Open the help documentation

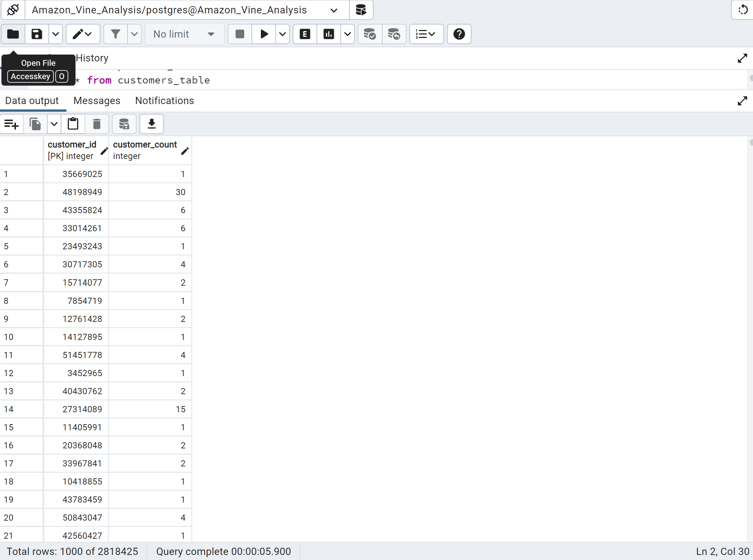[x=459, y=34]
